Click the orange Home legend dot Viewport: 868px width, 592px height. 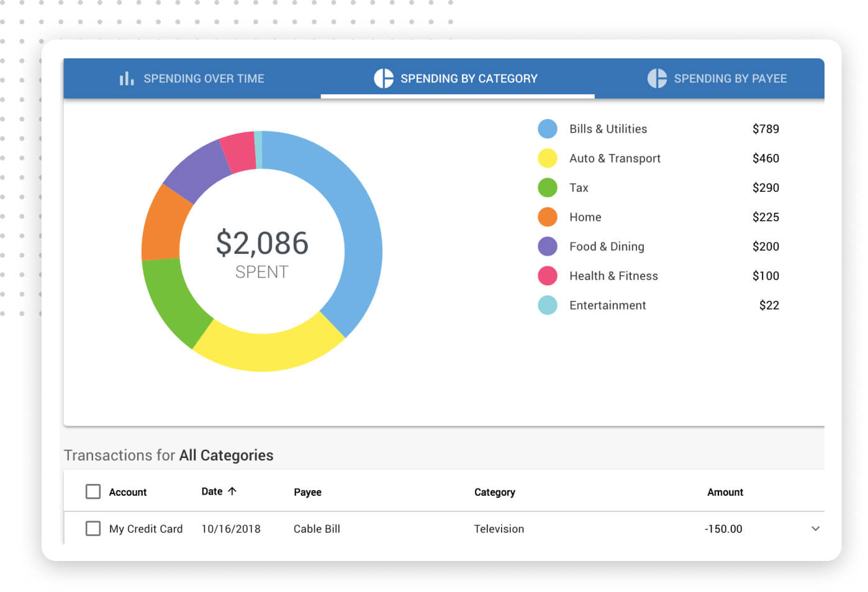pyautogui.click(x=547, y=217)
